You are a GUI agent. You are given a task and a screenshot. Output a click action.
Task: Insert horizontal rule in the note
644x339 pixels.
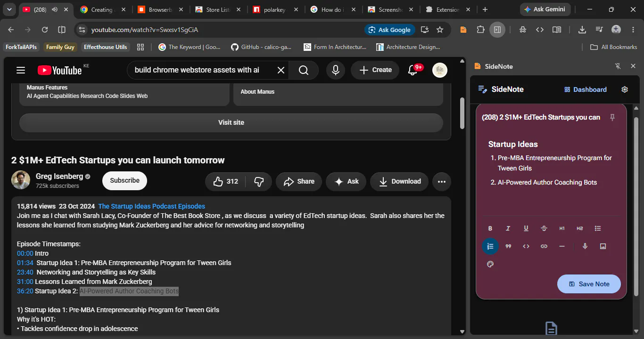click(x=562, y=246)
